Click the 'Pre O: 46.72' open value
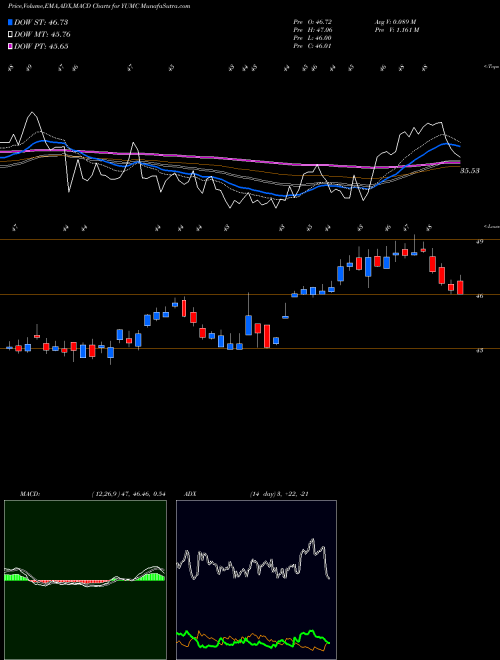Screen dimensions: 500x660 pos(313,21)
